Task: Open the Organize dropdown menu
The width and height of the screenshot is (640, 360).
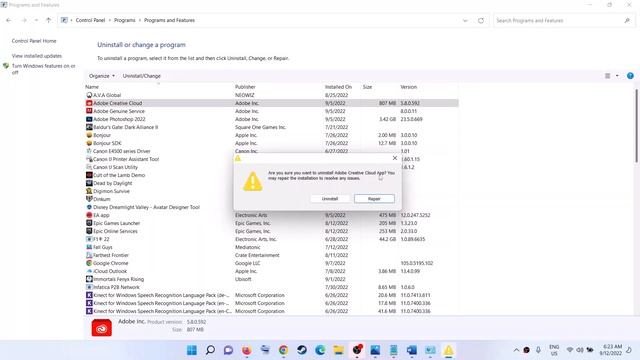Action: click(x=102, y=76)
